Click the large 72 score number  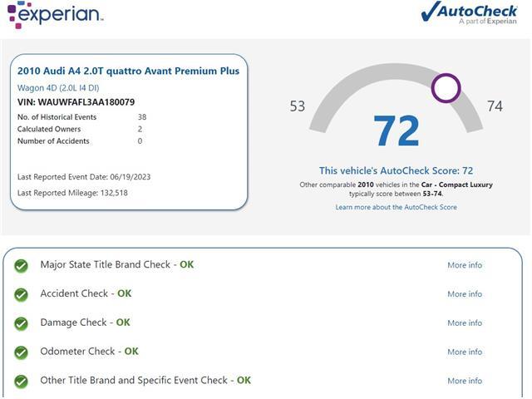(397, 131)
